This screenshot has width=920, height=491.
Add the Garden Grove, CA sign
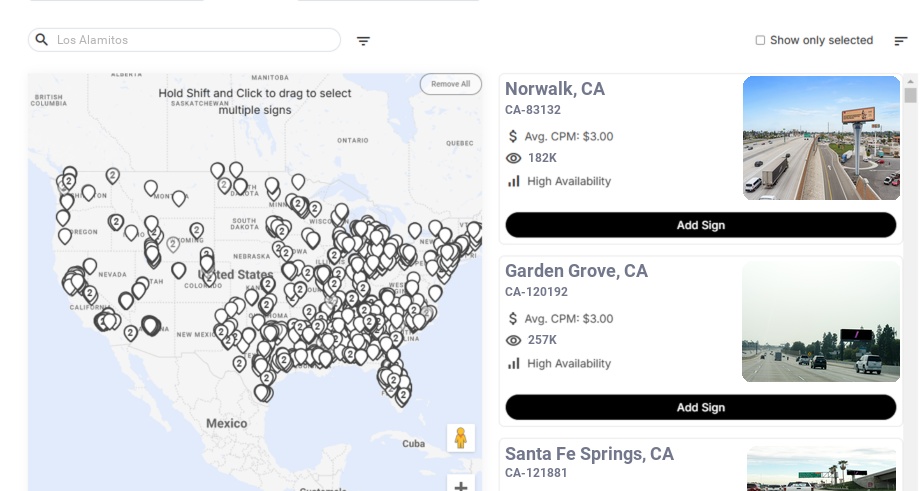[700, 407]
